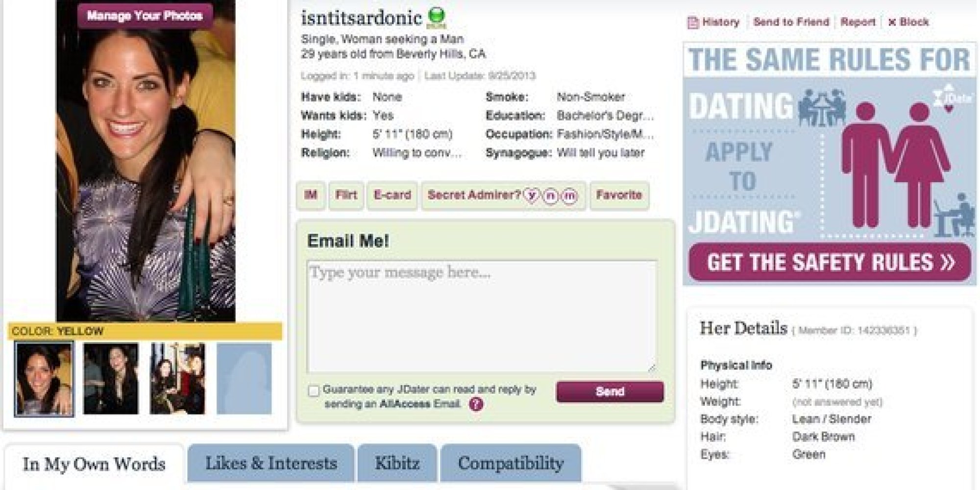Check the AllAccess Email guarantee checkbox
Image resolution: width=980 pixels, height=490 pixels.
pos(314,391)
